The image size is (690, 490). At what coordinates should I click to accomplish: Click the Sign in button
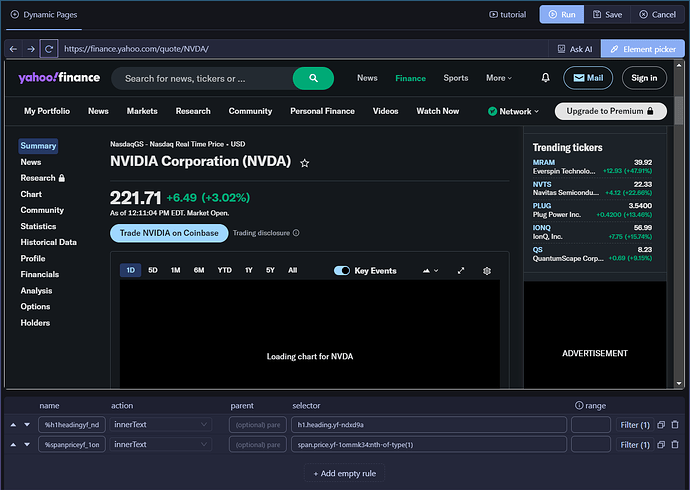point(644,78)
